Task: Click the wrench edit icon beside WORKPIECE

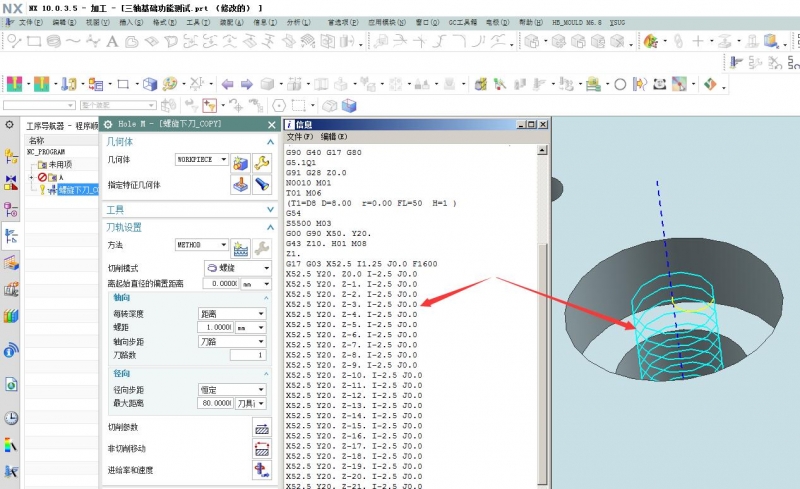Action: (x=262, y=163)
